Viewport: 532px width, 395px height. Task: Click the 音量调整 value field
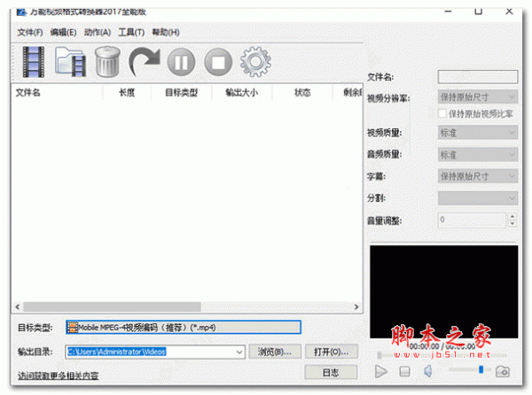coord(473,220)
